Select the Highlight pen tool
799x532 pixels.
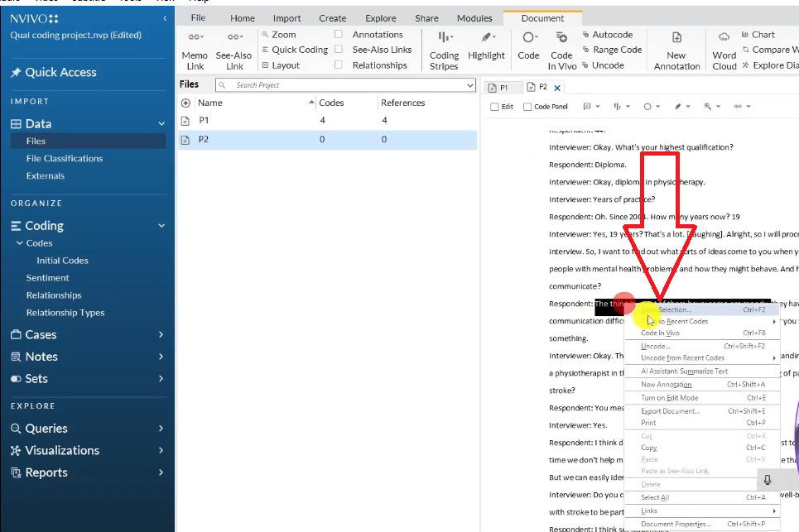[x=486, y=46]
